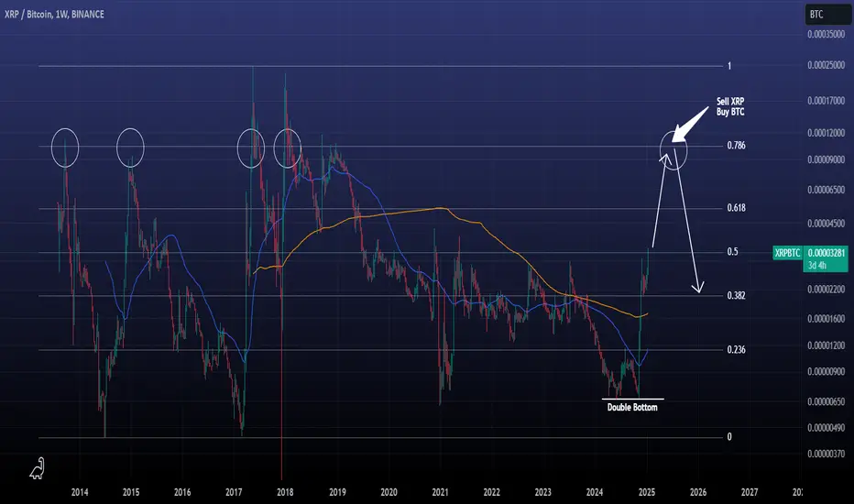854x504 pixels.
Task: Click the 0.00017000 price scale value
Action: [827, 101]
